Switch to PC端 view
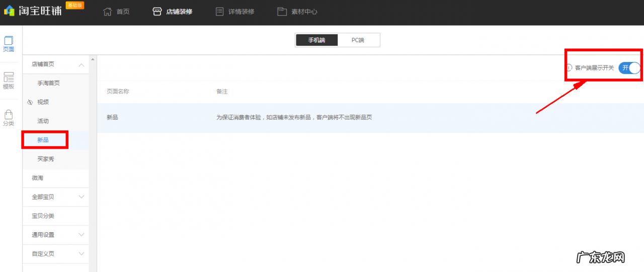Viewport: 644px width, 272px height. pyautogui.click(x=358, y=40)
